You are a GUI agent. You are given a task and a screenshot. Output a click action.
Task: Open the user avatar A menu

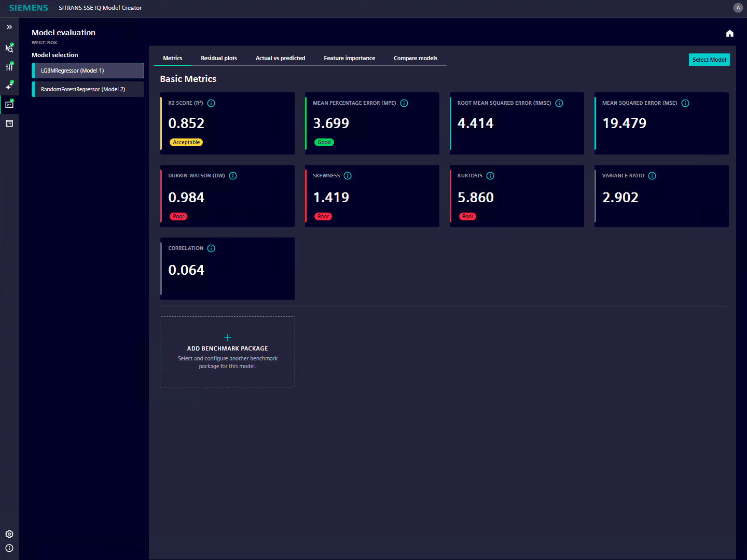(x=738, y=8)
